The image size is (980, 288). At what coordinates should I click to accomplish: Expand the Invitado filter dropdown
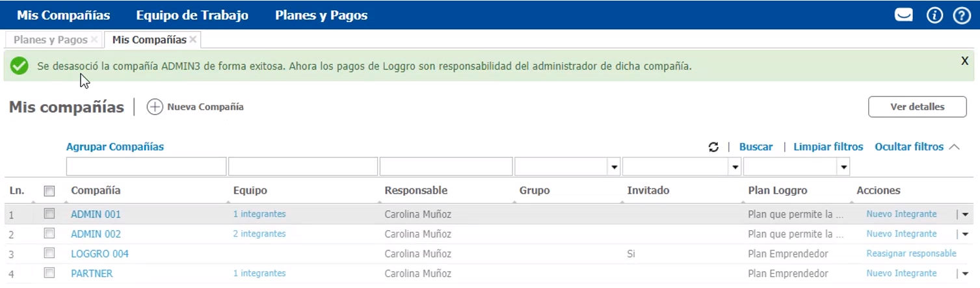[735, 167]
